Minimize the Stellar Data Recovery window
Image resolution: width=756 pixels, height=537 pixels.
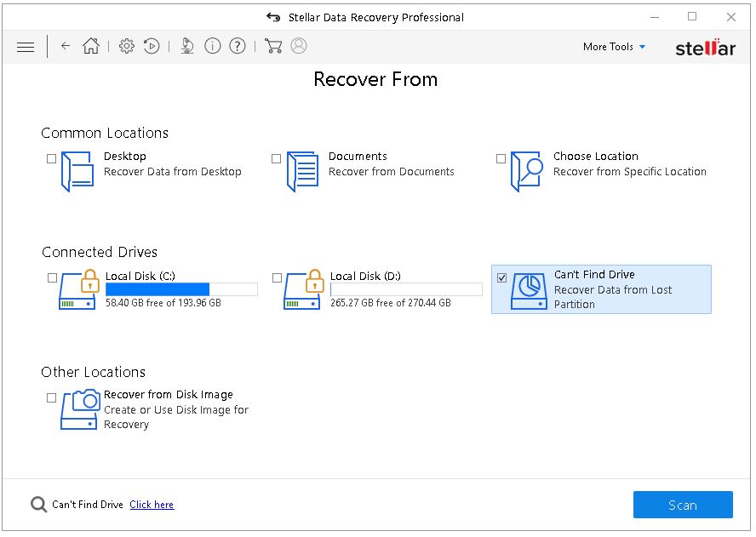[655, 17]
